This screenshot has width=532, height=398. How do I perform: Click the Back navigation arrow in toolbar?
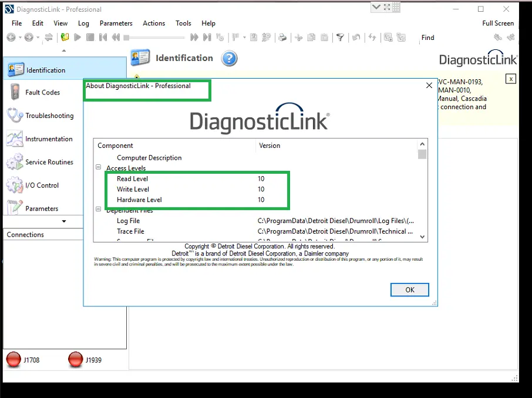[11, 38]
